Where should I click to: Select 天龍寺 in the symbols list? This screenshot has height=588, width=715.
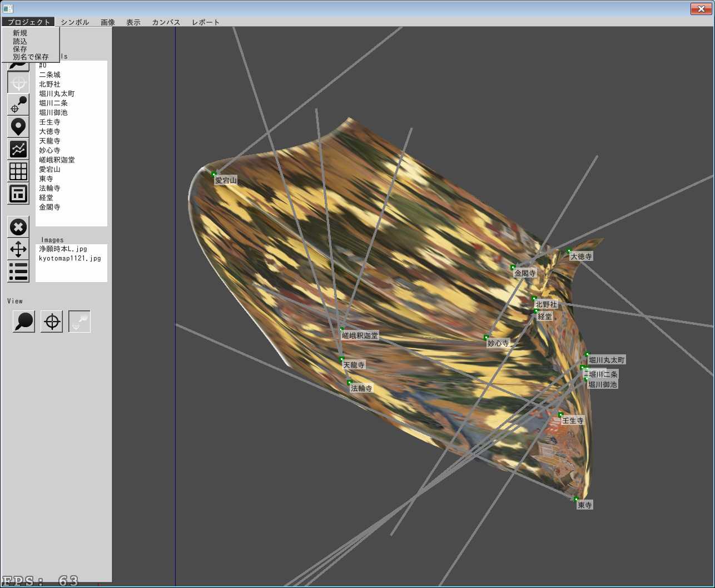click(x=49, y=141)
